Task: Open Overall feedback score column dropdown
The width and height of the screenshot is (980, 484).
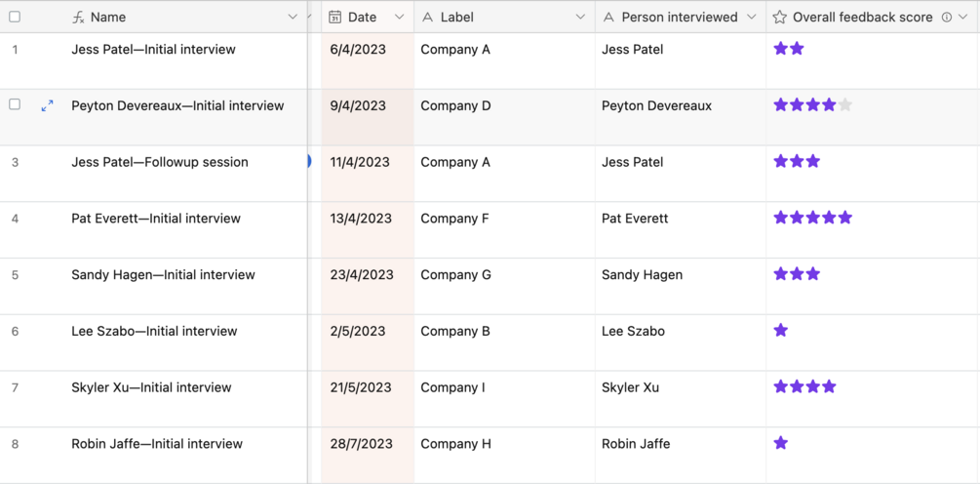Action: (963, 18)
